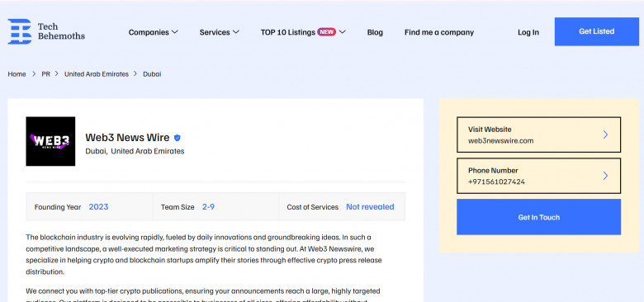Click the Get Listed button
Screen dimensions: 644x302
pos(597,31)
